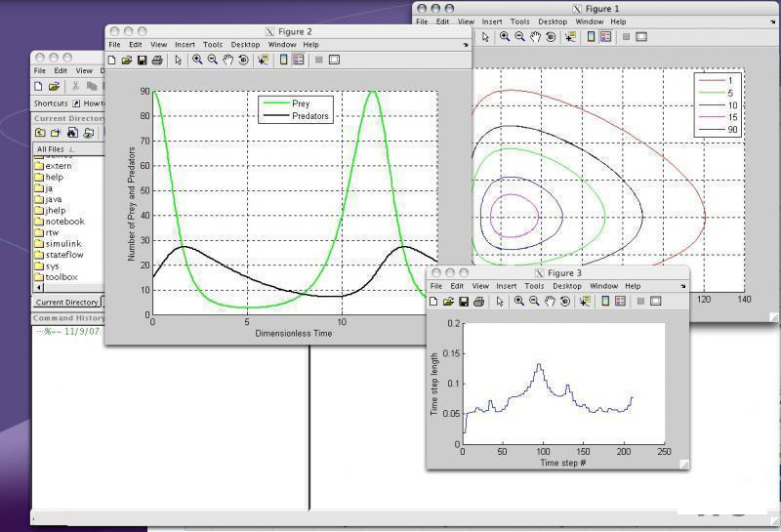Click Show Plot Tools in Figure 3
The width and height of the screenshot is (781, 532).
(x=656, y=302)
